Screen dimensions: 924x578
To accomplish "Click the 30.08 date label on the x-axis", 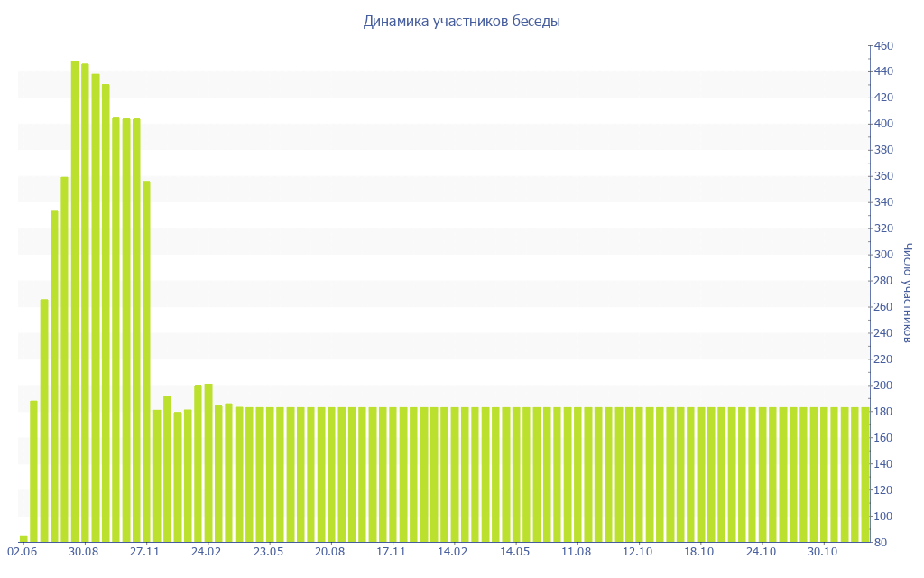I will tap(84, 551).
